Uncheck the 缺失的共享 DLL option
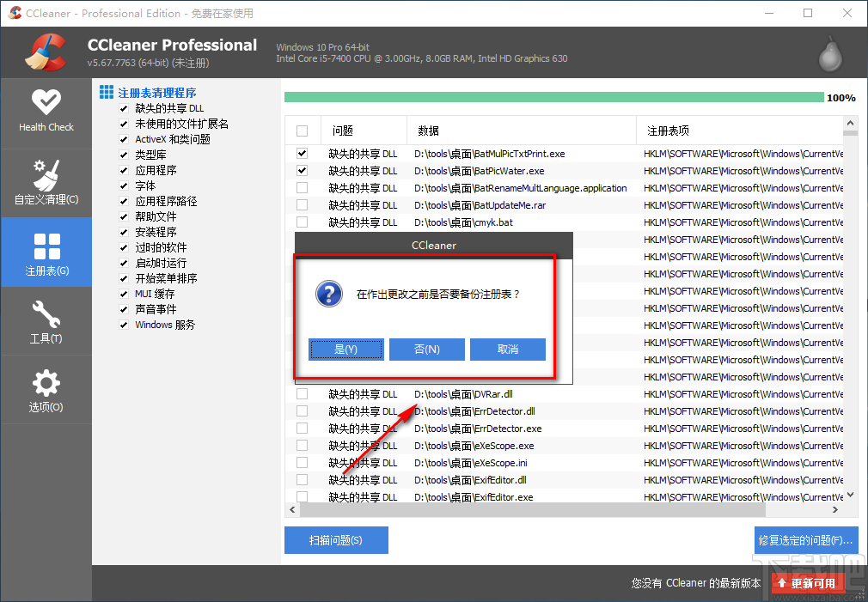868x602 pixels. 124,107
